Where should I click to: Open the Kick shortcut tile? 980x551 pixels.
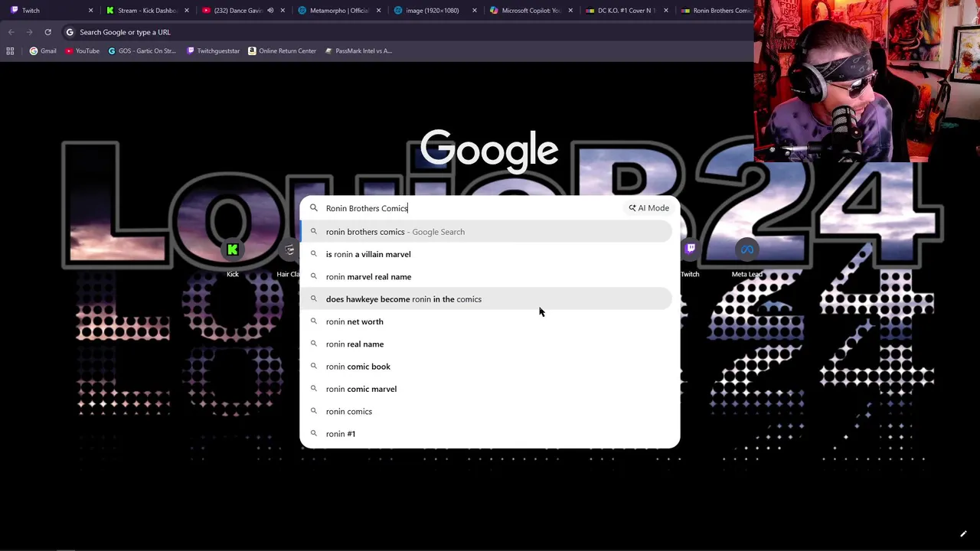click(x=233, y=258)
